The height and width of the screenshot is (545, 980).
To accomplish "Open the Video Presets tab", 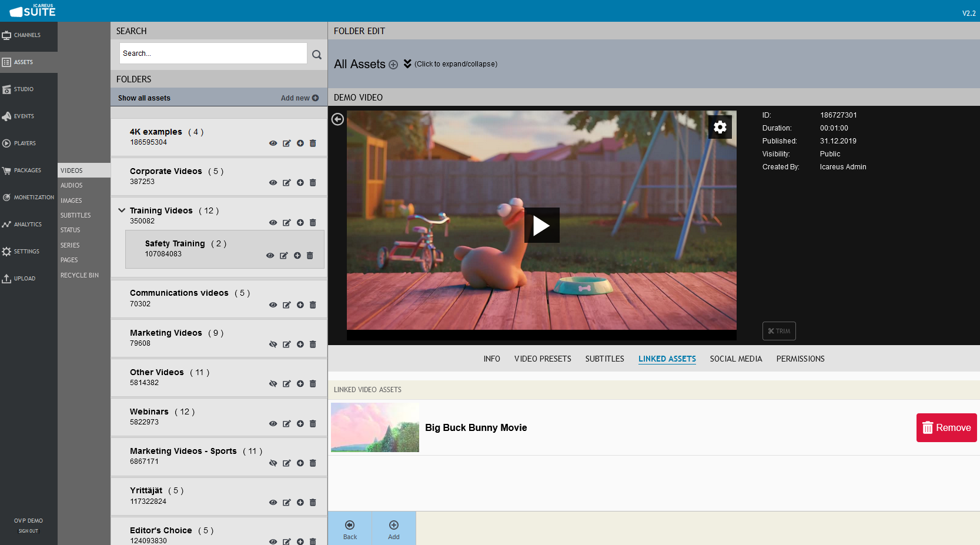I will [542, 359].
